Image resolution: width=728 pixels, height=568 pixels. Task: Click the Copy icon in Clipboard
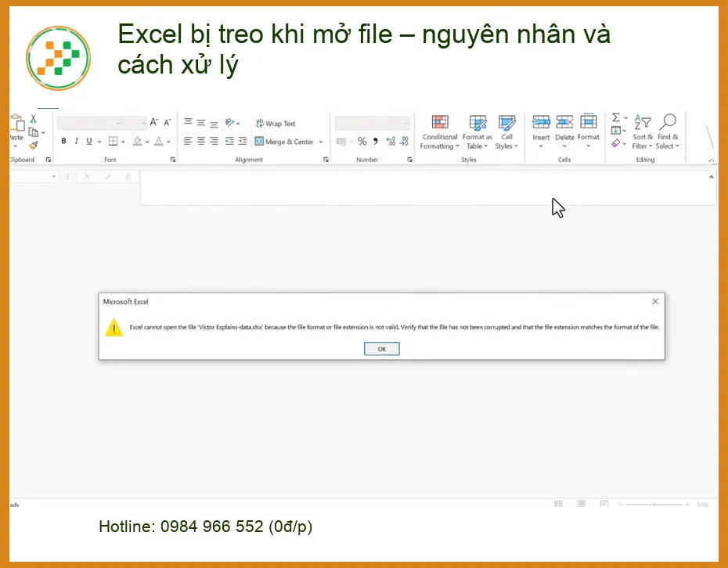coord(33,132)
